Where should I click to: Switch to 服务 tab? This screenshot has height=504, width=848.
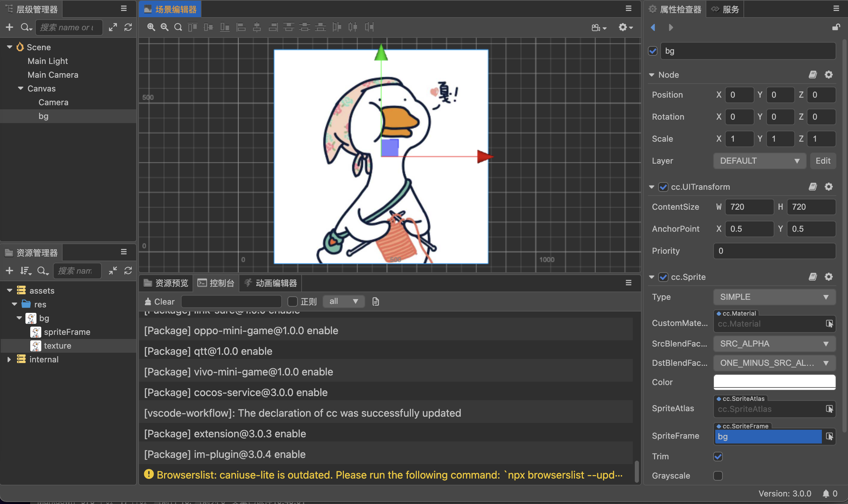[725, 9]
